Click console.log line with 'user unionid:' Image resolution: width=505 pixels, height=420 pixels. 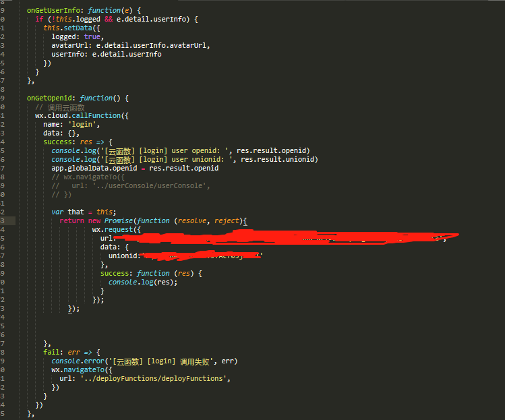coord(185,159)
